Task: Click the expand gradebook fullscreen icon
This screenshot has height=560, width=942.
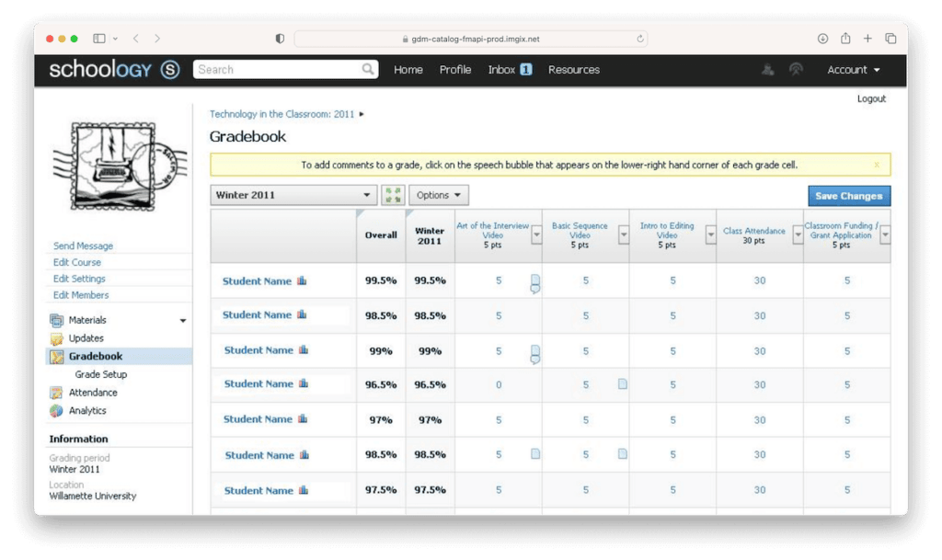Action: (x=393, y=195)
